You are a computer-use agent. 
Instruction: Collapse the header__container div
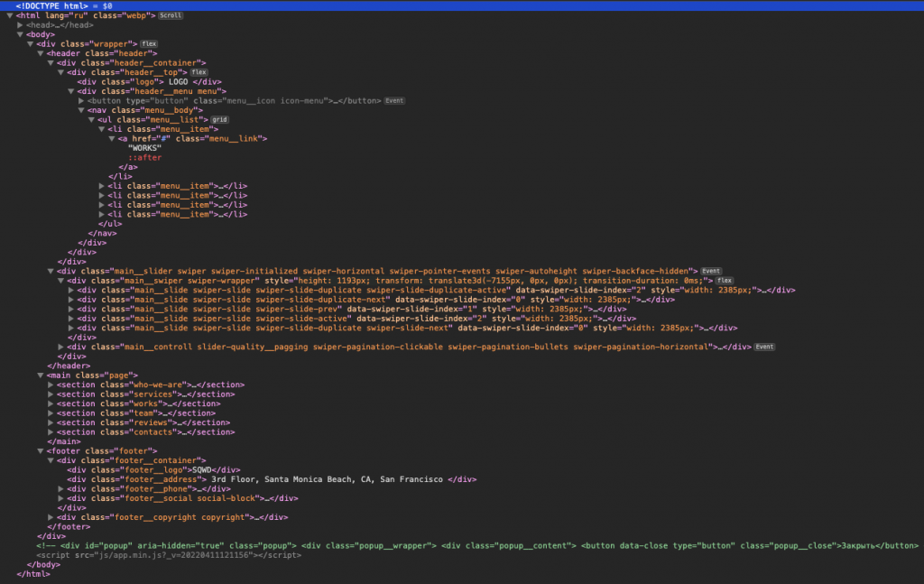[x=51, y=62]
